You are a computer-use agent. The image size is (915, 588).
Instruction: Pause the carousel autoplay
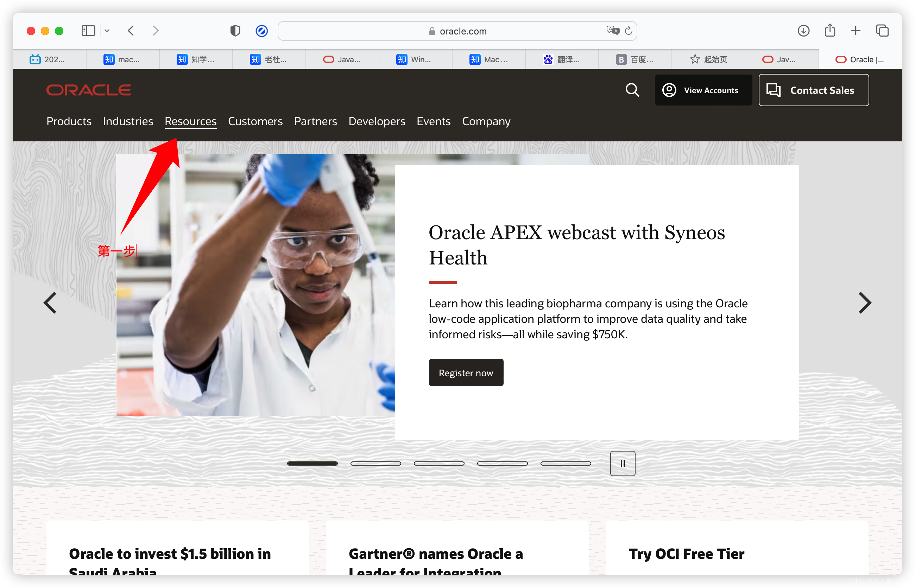[x=623, y=464]
